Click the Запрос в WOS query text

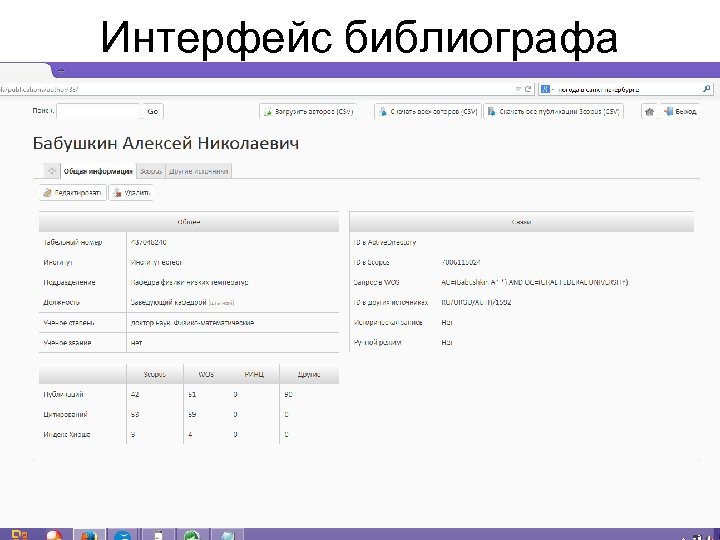click(x=534, y=282)
